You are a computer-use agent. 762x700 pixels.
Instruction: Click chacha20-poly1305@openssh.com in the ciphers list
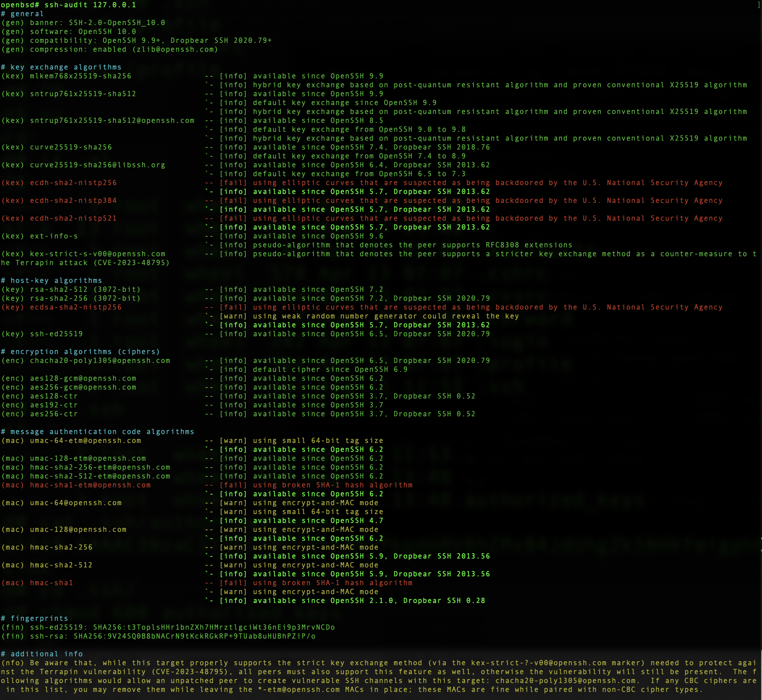[x=100, y=361]
